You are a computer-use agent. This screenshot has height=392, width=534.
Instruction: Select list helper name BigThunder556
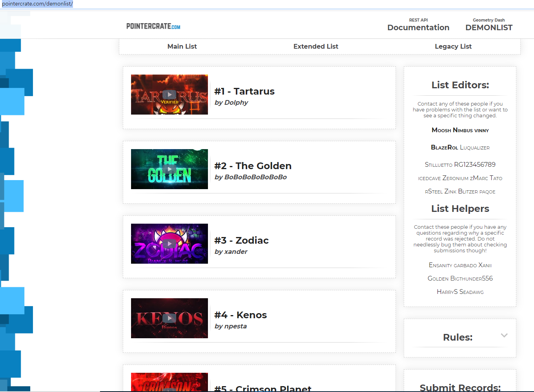[472, 279]
